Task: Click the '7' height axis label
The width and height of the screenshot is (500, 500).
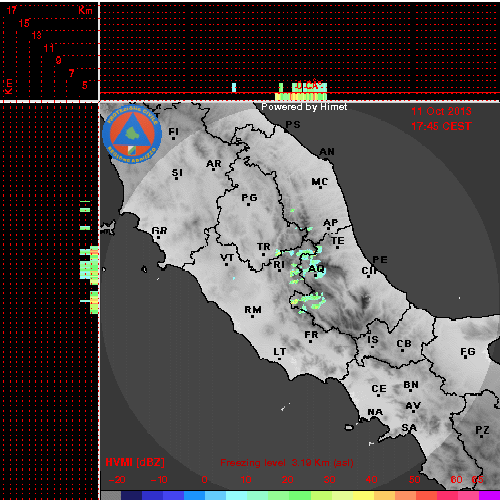Action: click(71, 73)
